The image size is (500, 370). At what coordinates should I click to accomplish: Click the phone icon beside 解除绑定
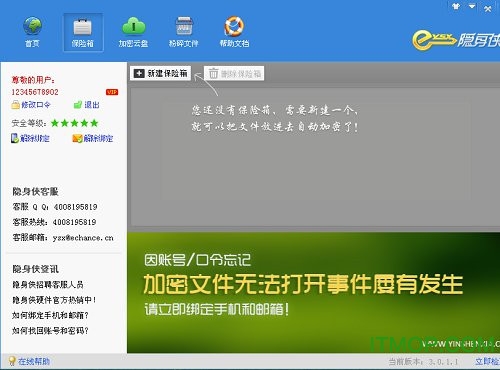click(x=15, y=138)
